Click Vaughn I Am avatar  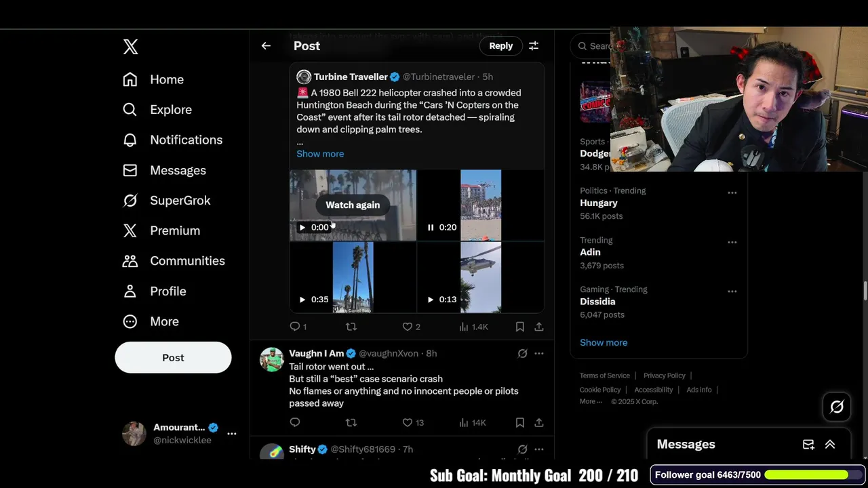pyautogui.click(x=272, y=360)
